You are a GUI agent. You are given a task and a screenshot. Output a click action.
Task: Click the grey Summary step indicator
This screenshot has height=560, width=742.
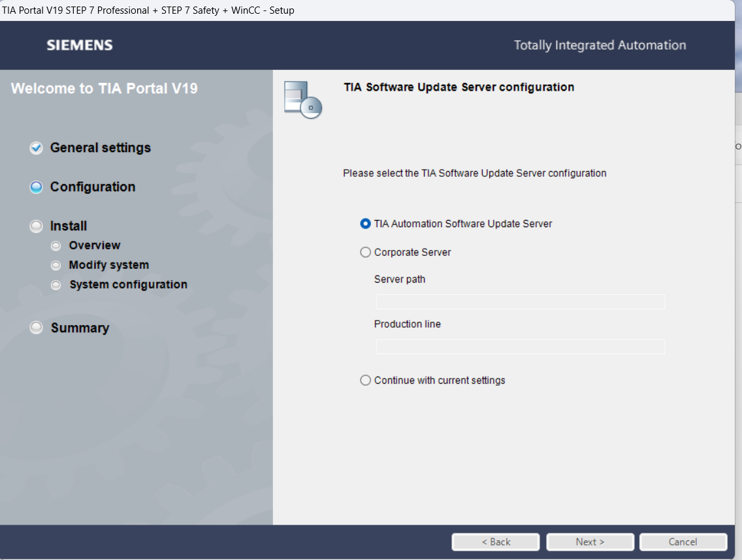[x=37, y=328]
